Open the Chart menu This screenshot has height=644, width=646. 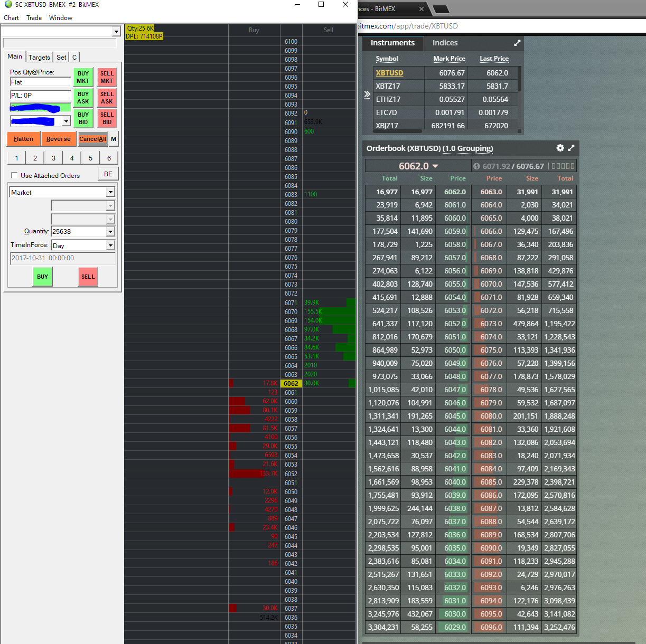pos(11,18)
